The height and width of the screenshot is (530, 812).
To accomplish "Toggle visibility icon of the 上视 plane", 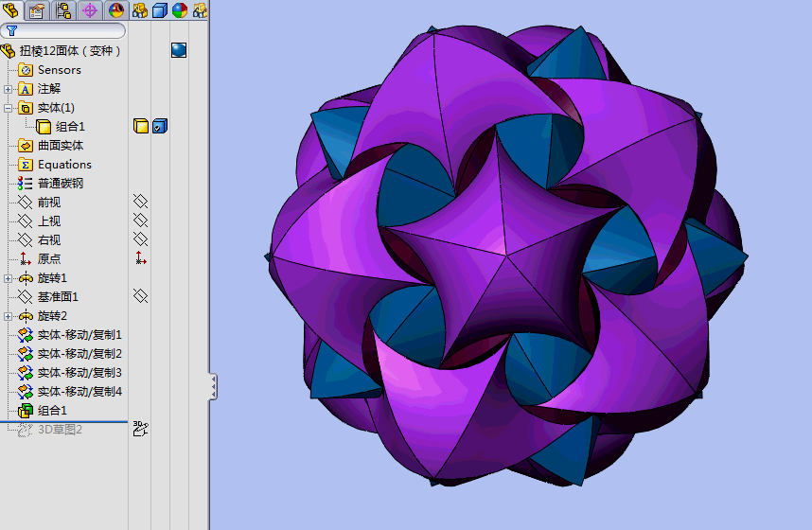I will click(x=140, y=221).
